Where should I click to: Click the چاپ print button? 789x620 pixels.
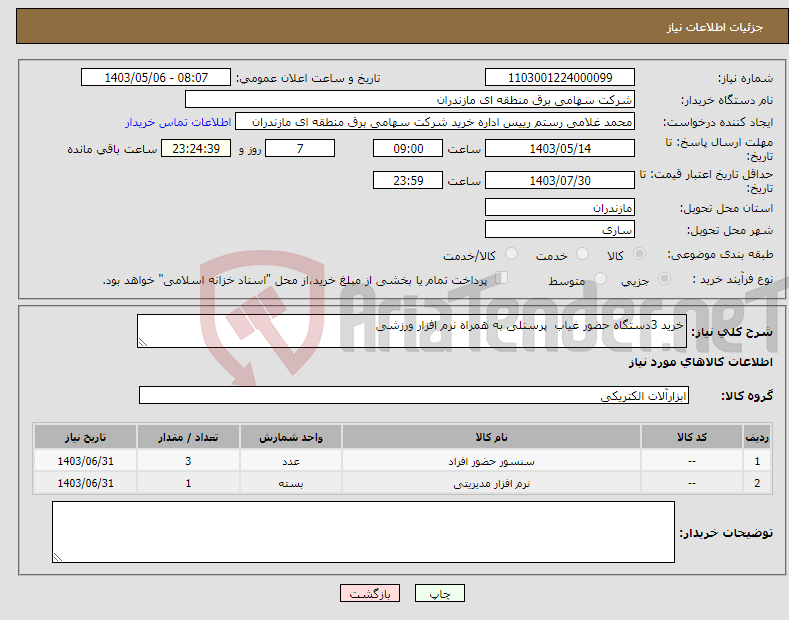(439, 593)
